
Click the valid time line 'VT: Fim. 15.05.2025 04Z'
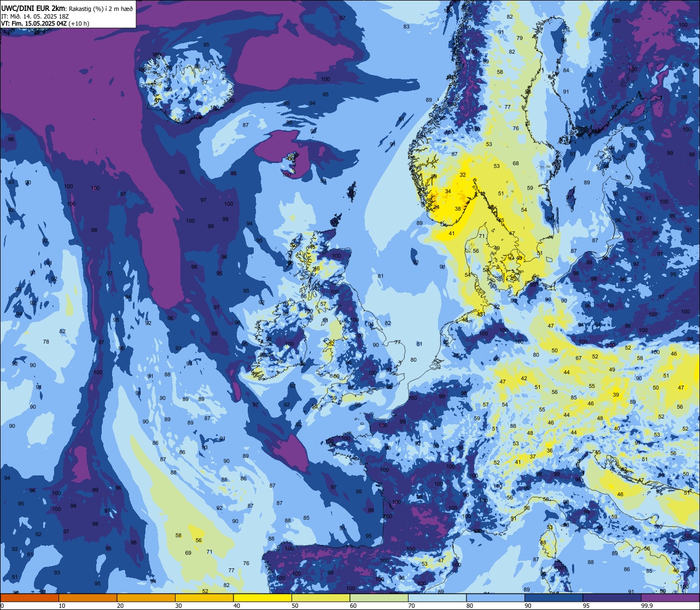coord(34,24)
